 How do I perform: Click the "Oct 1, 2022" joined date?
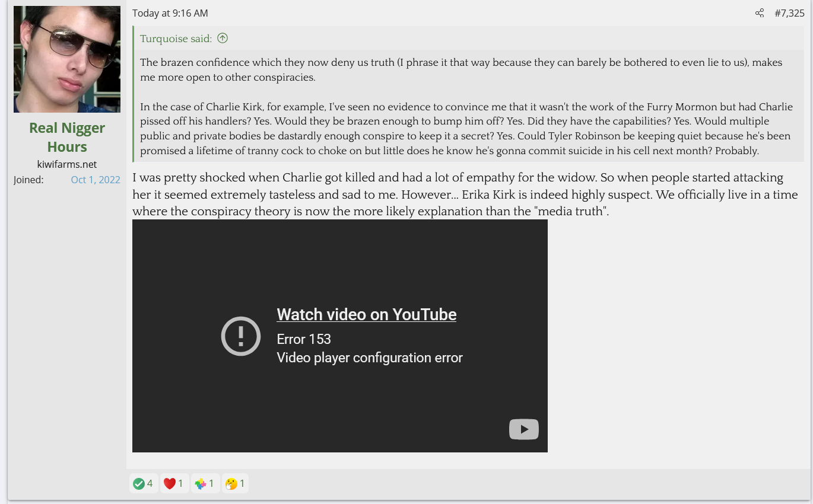point(96,180)
